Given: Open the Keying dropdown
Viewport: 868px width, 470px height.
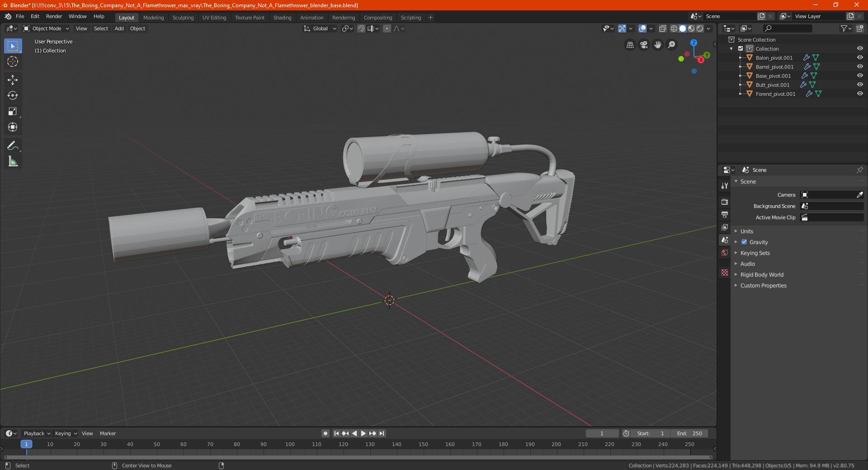Looking at the screenshot, I should [66, 433].
